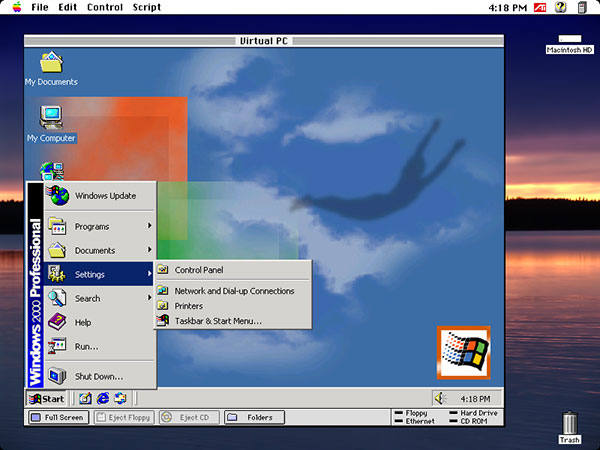
Task: Expand the Search submenu
Action: pos(99,298)
